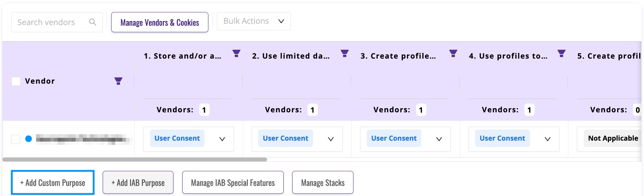This screenshot has width=644, height=196.
Task: Filter the Store and/or access column
Action: (236, 53)
